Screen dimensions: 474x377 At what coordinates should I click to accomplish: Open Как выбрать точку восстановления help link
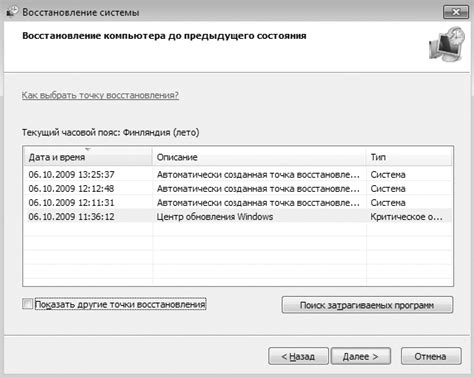tap(100, 95)
